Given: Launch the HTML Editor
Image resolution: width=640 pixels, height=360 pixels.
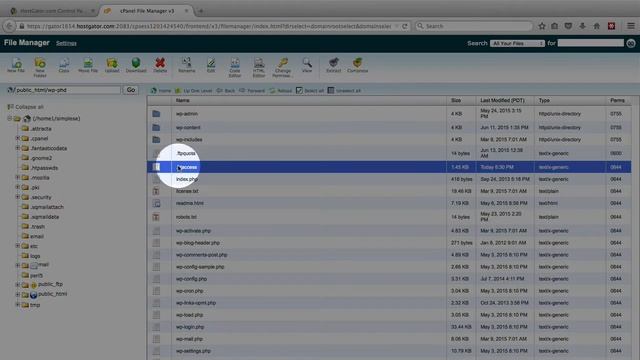Looking at the screenshot, I should [259, 67].
